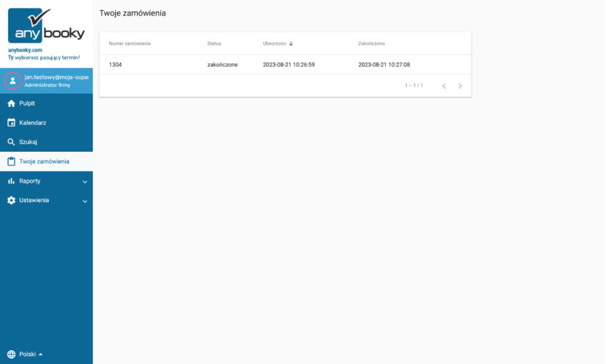This screenshot has height=364, width=605.
Task: Click the zakończone status cell
Action: 222,65
